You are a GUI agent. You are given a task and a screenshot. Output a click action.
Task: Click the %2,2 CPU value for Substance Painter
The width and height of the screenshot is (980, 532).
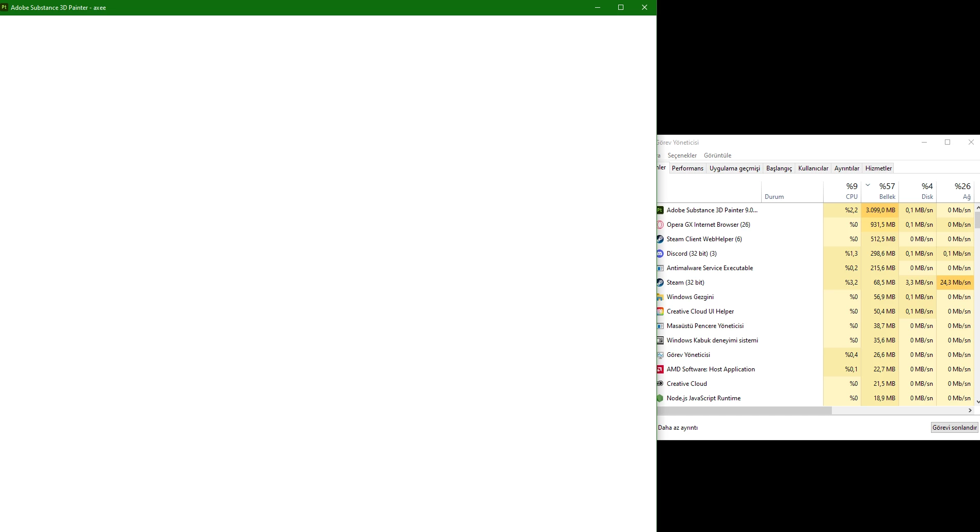pyautogui.click(x=842, y=210)
